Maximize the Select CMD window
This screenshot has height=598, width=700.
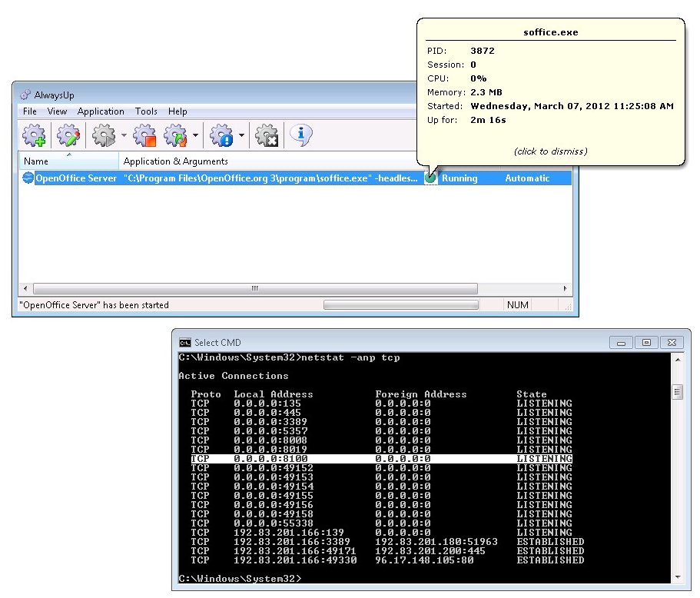click(646, 343)
